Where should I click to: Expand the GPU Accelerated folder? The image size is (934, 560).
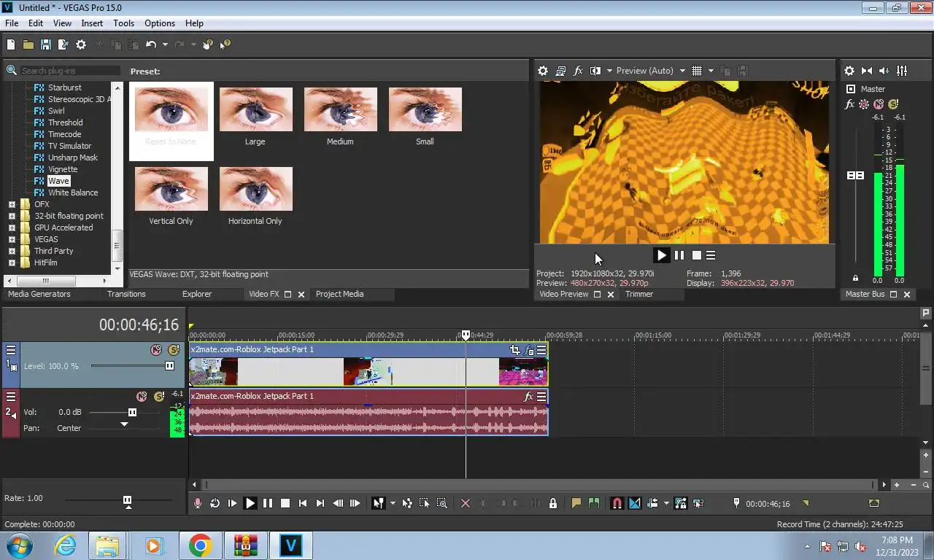click(12, 227)
